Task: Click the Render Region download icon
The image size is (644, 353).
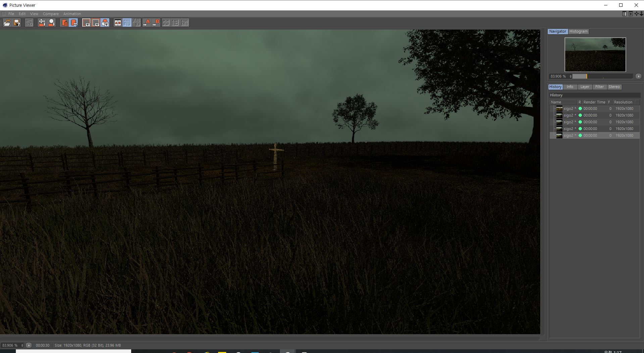Action: 42,23
